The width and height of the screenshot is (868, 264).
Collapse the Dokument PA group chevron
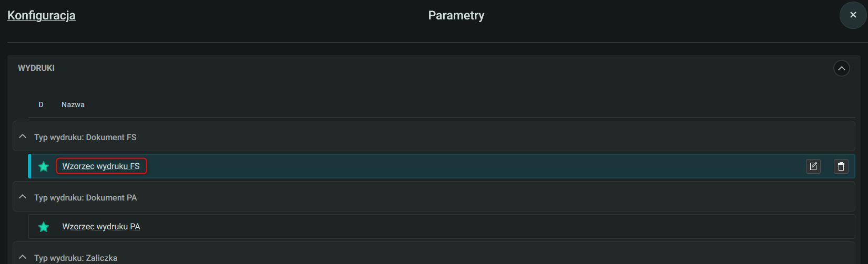pyautogui.click(x=23, y=197)
